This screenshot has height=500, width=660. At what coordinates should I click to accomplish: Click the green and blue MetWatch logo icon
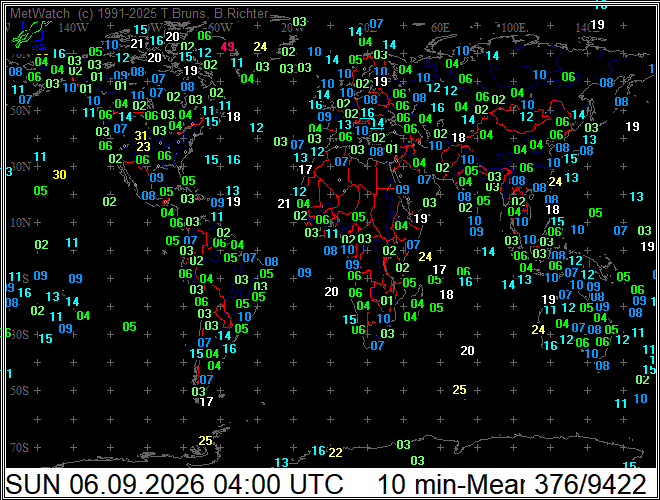tap(31, 35)
